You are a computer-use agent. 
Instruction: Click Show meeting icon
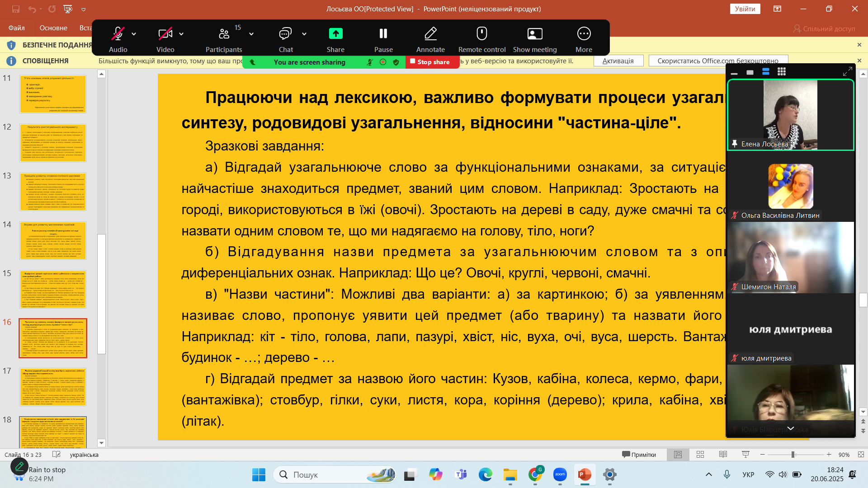pos(535,34)
